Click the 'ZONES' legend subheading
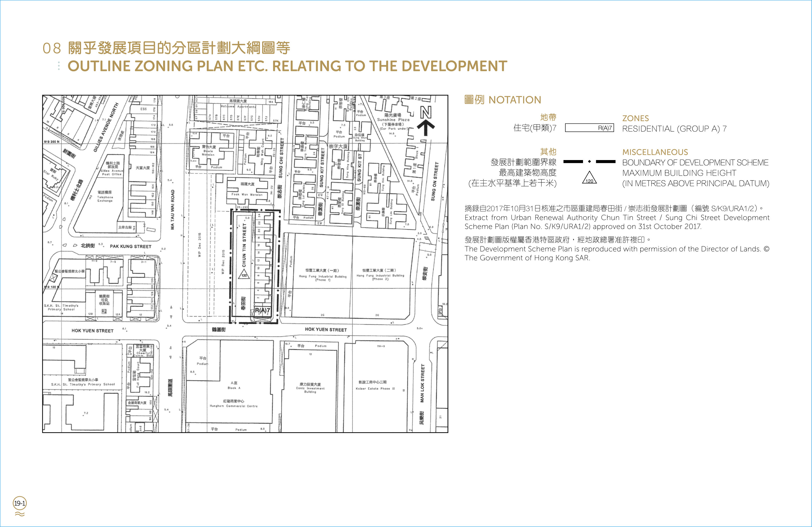This screenshot has width=812, height=527. coord(635,118)
